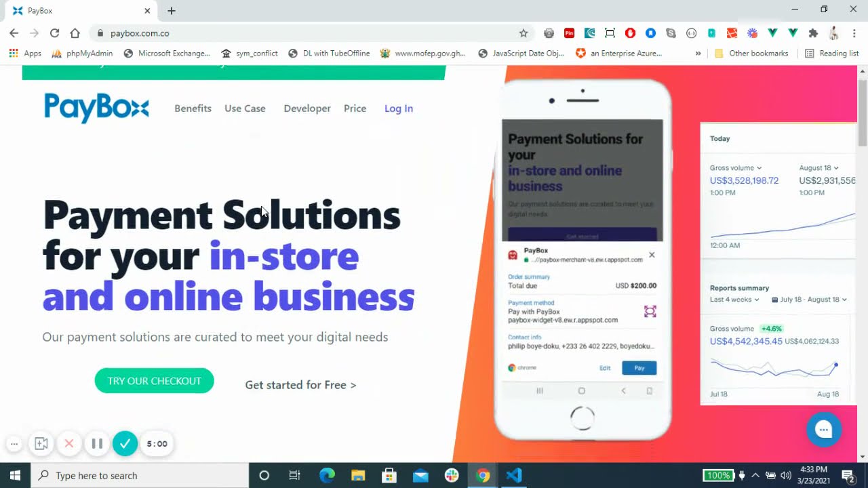Open the chat support bubble
The height and width of the screenshot is (488, 868).
click(824, 429)
